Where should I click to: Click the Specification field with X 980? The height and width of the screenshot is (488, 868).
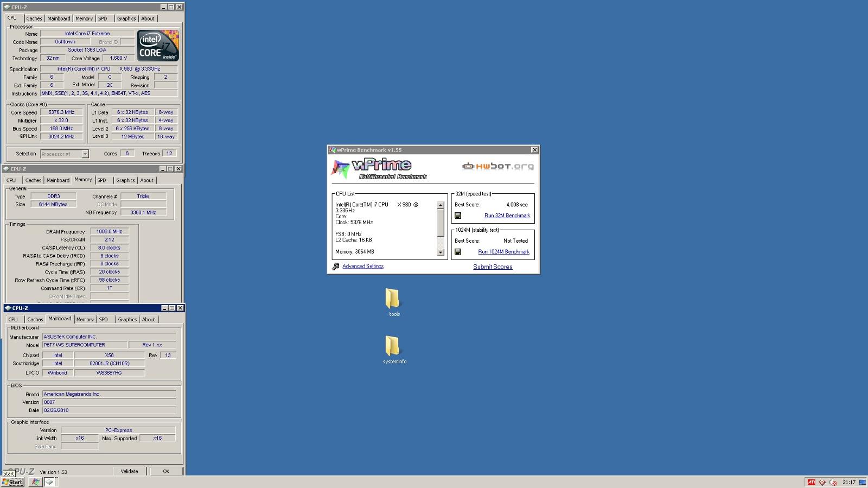(x=109, y=69)
